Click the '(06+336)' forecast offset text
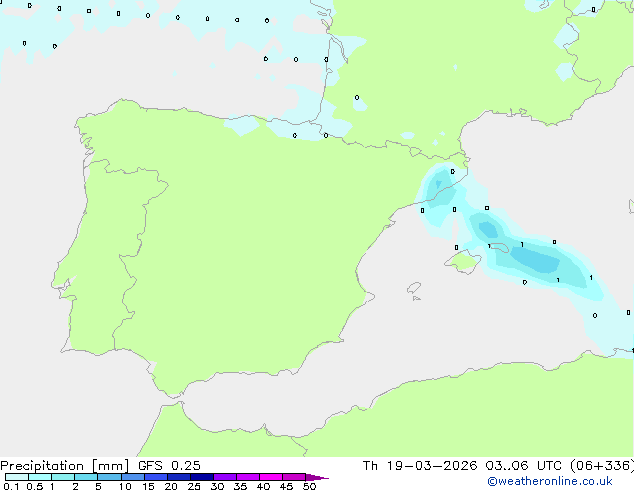Screen dimensions: 634x490 [602, 466]
